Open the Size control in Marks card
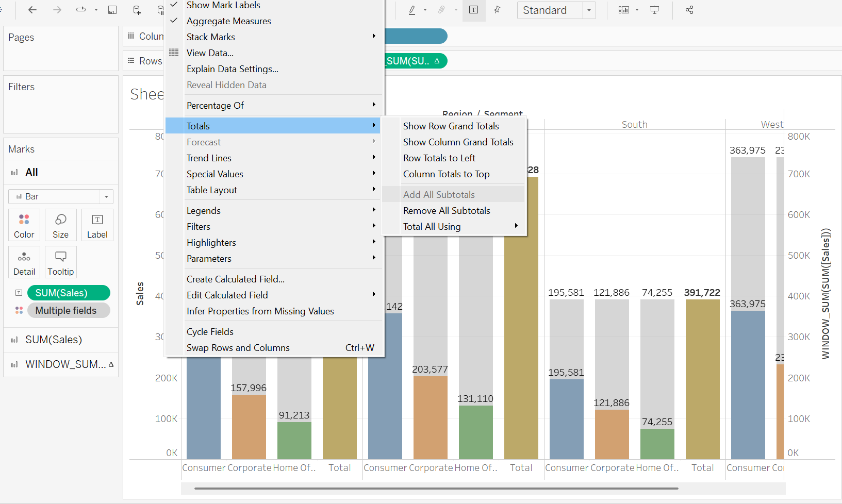Viewport: 842px width, 504px height. [x=60, y=225]
